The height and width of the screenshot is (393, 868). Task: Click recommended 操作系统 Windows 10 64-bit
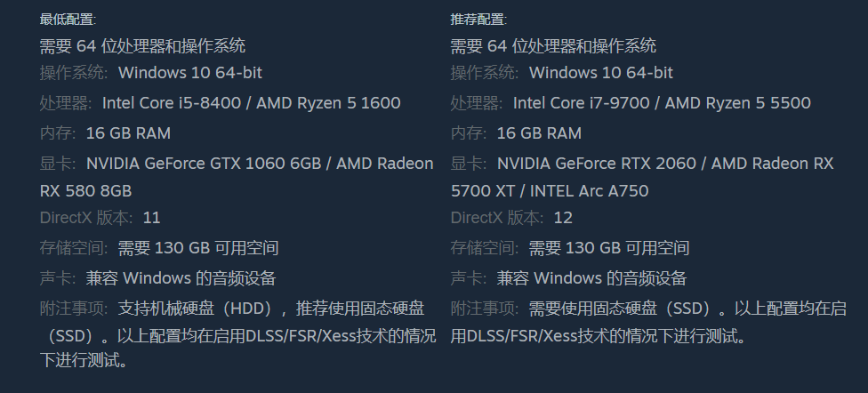pyautogui.click(x=601, y=73)
